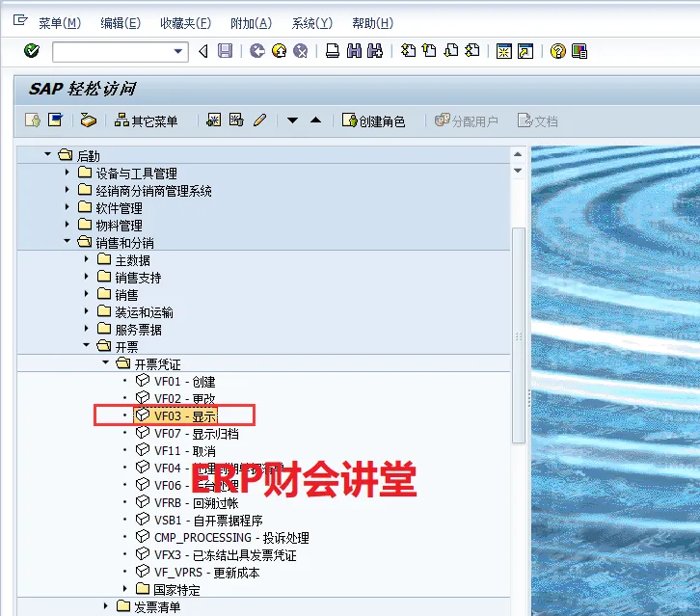Click the 创建角色 button
This screenshot has height=616, width=700.
(373, 121)
